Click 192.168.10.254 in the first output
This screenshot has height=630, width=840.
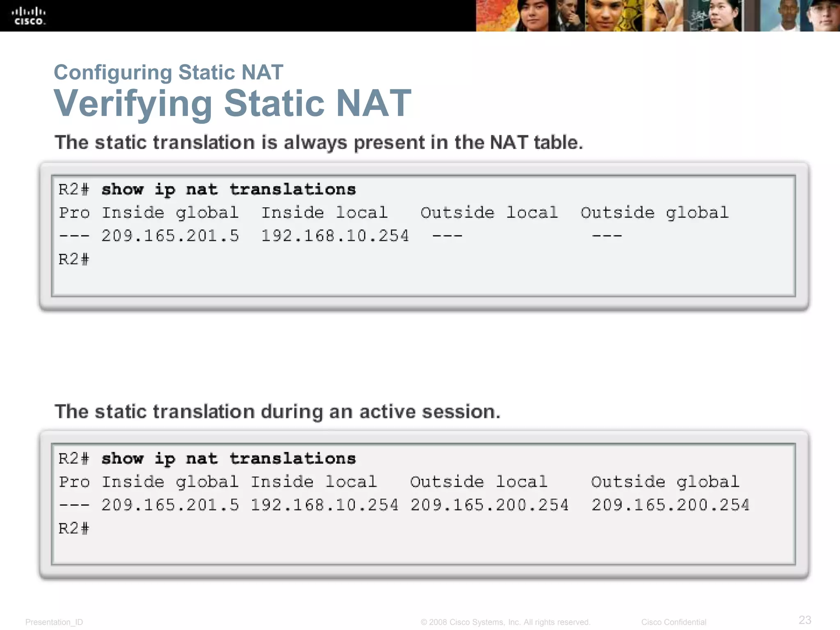(335, 236)
